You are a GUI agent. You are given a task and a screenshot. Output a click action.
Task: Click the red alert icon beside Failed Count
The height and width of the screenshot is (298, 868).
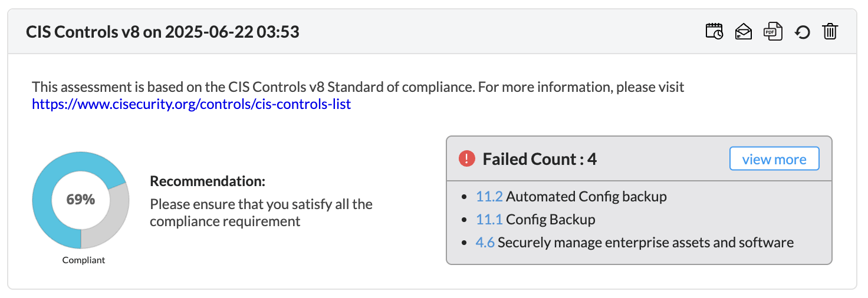[467, 158]
